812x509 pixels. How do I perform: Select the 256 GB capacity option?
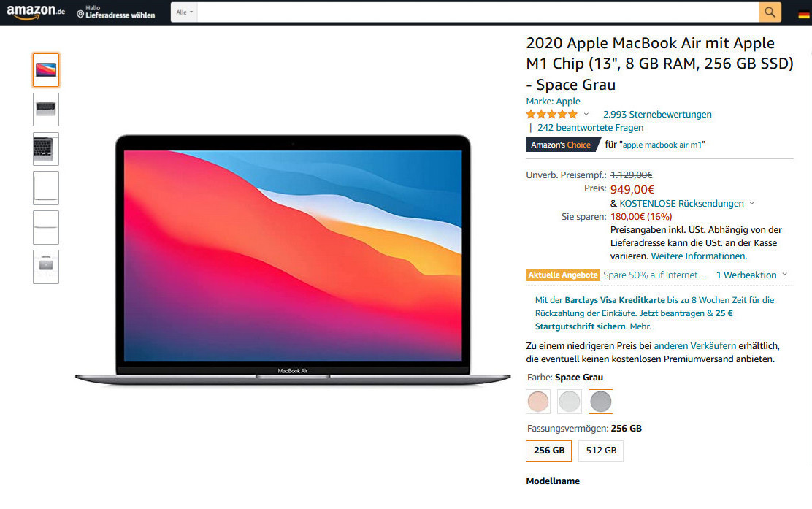click(549, 451)
